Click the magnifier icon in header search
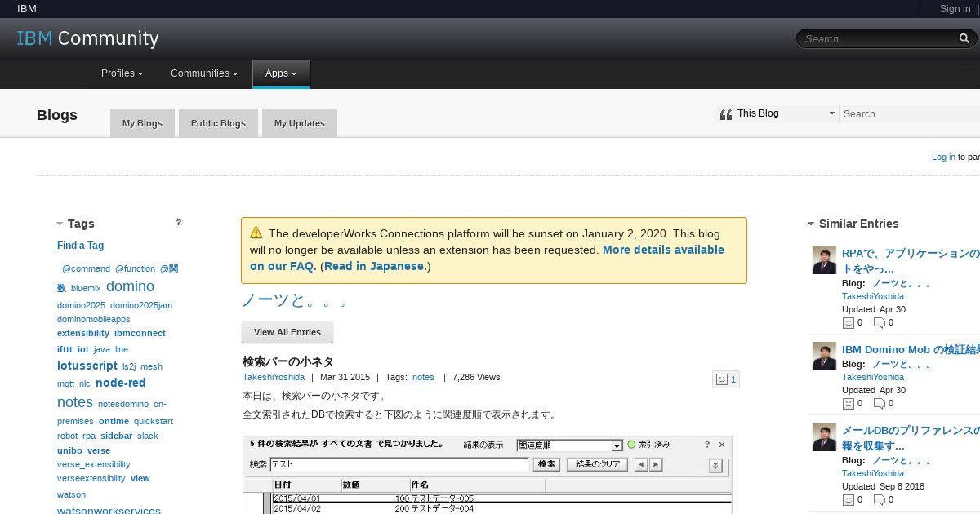Screen dimensions: 980x514 964,38
